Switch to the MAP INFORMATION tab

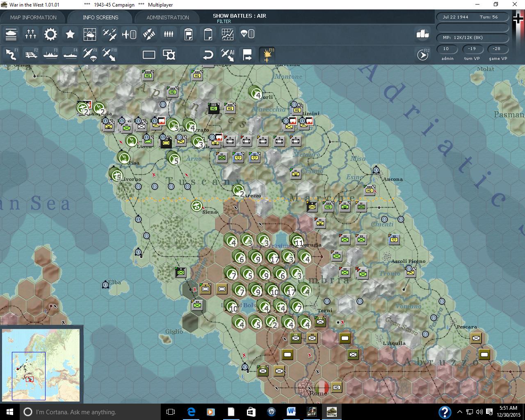pos(33,17)
